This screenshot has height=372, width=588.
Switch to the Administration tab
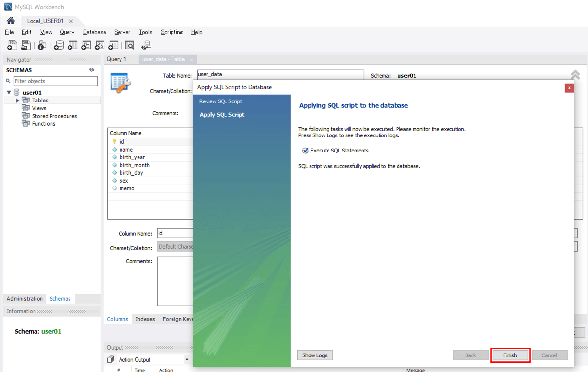click(x=25, y=299)
